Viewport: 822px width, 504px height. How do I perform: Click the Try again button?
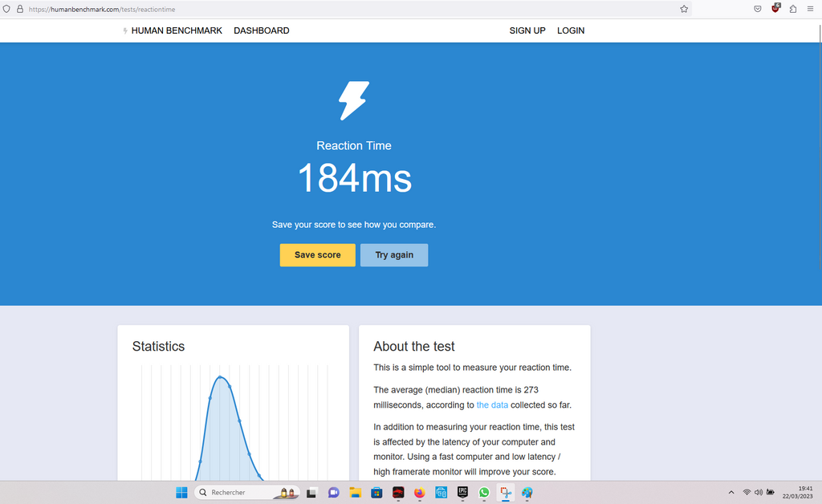394,255
